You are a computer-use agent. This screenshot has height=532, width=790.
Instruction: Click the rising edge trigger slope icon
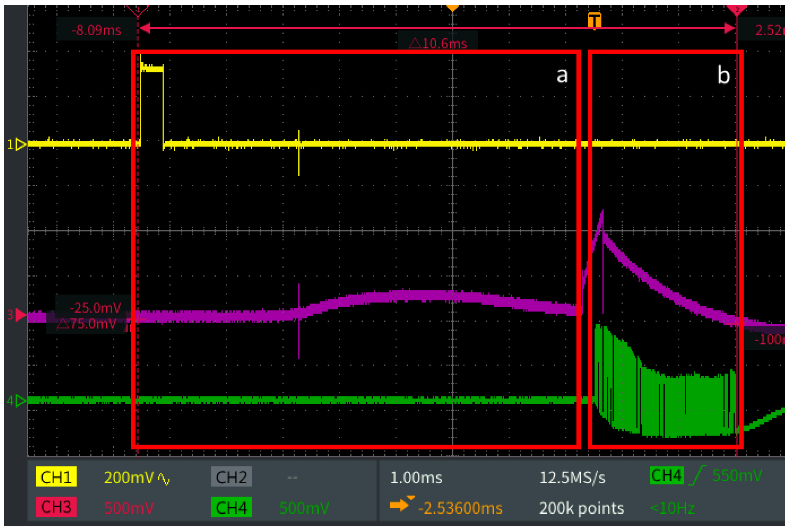698,475
